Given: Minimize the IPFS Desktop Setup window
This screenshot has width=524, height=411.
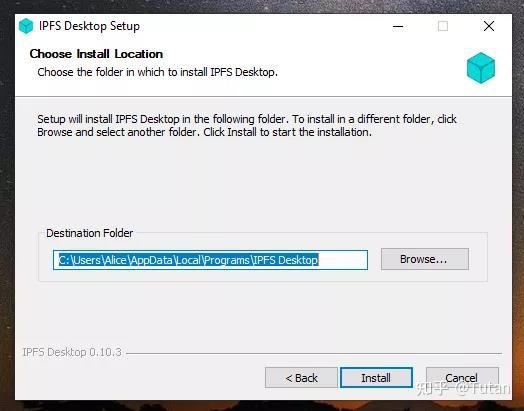Looking at the screenshot, I should click(x=398, y=26).
